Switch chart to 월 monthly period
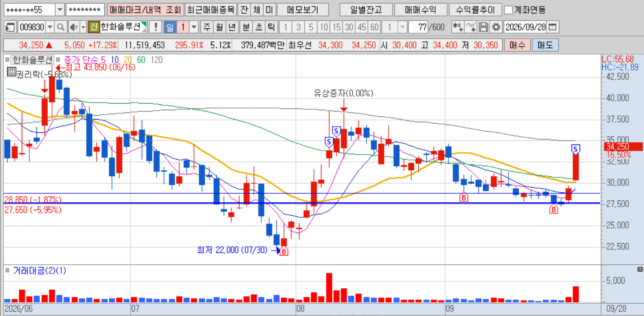The width and height of the screenshot is (644, 316). 219,27
